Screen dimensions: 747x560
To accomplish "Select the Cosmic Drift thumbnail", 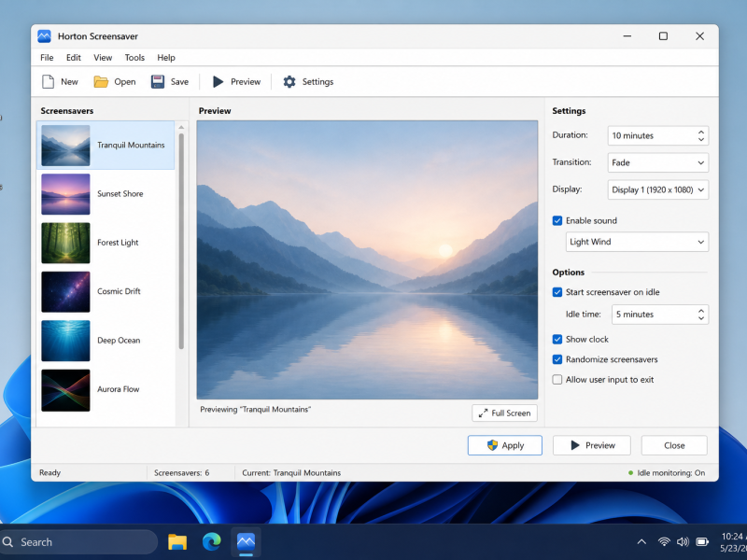I will click(x=65, y=292).
